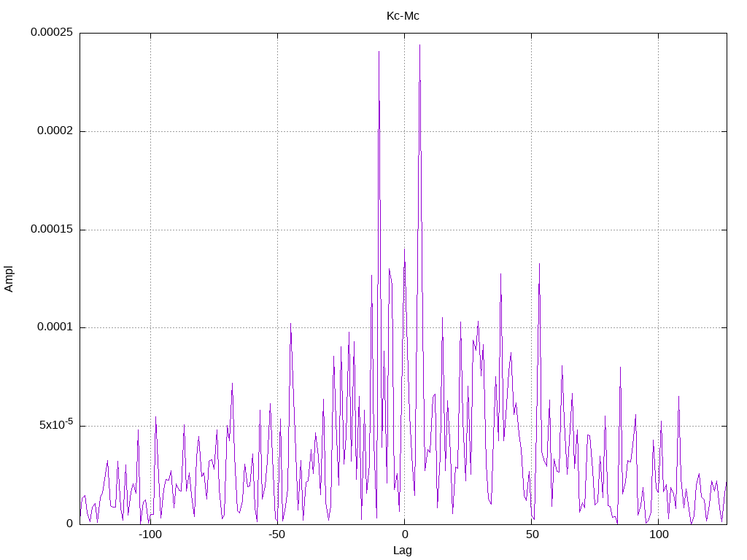Click the y-axis tick value 0.0001
The height and width of the screenshot is (560, 747).
55,327
